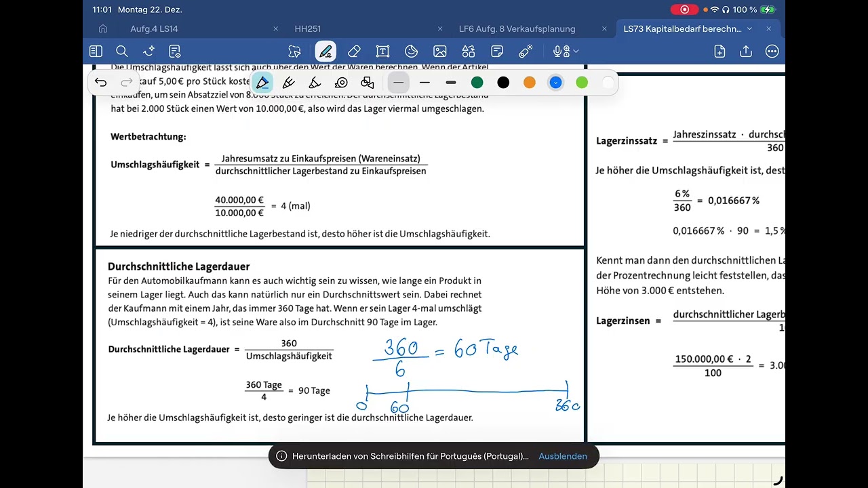
Task: Tap the '4 (mal)' result text
Action: click(x=296, y=205)
